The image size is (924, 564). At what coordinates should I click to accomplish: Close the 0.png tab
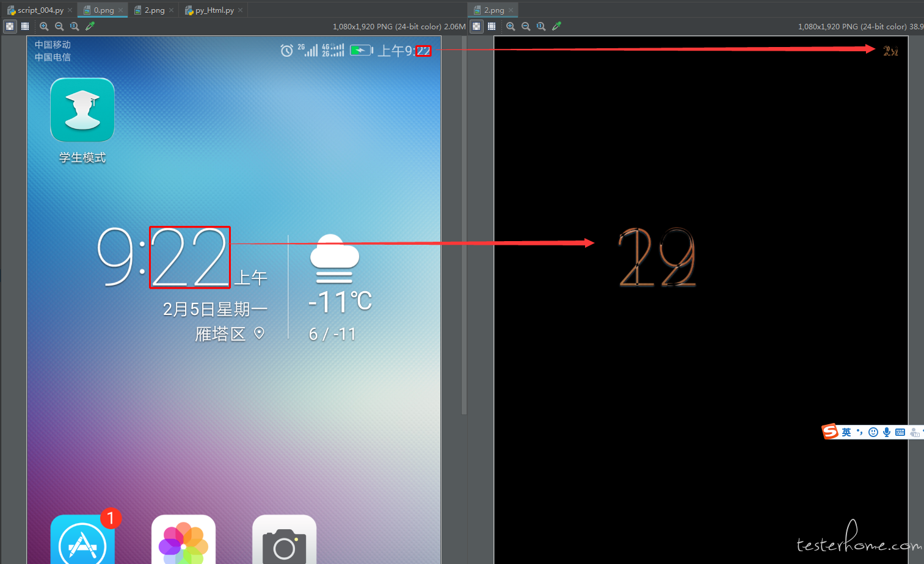[x=121, y=10]
